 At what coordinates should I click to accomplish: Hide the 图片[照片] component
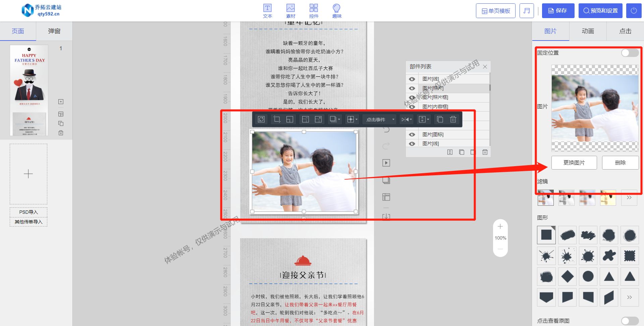coord(412,88)
